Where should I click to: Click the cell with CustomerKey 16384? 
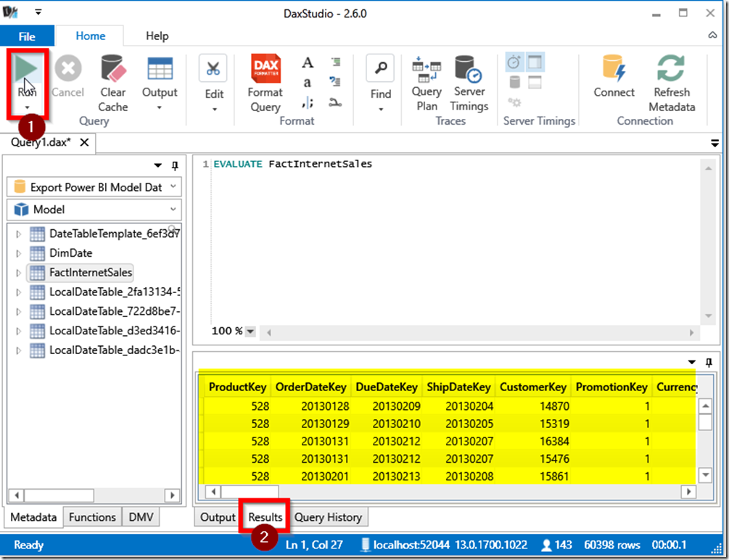[x=533, y=441]
